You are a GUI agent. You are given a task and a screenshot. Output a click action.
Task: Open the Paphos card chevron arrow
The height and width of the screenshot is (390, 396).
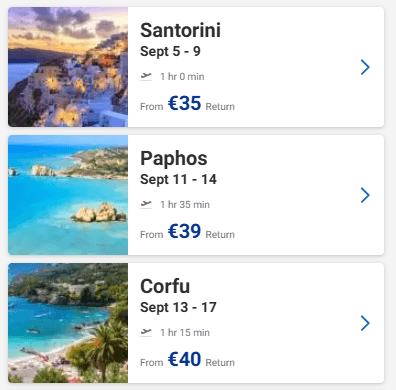click(x=365, y=195)
